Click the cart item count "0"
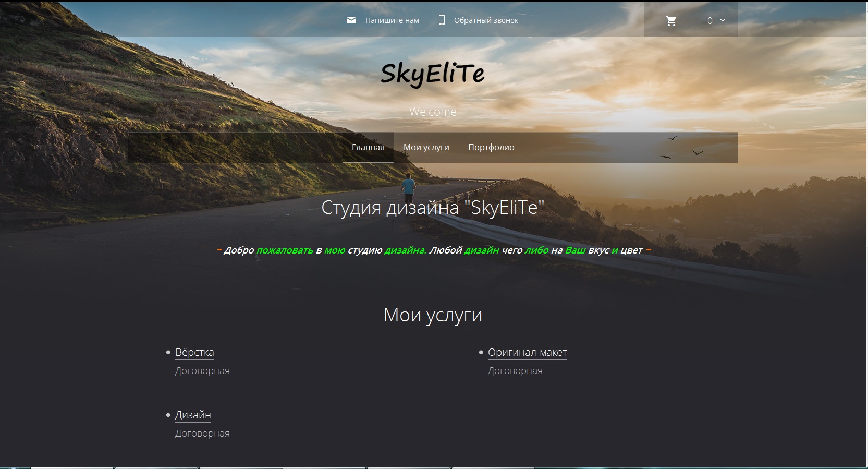Screen dimensions: 868x469 pyautogui.click(x=710, y=21)
